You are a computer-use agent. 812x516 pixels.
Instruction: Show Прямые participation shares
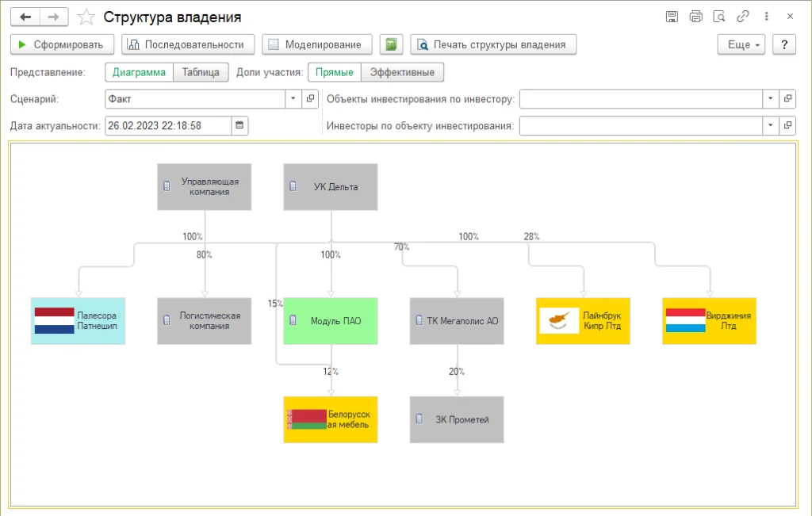point(335,72)
